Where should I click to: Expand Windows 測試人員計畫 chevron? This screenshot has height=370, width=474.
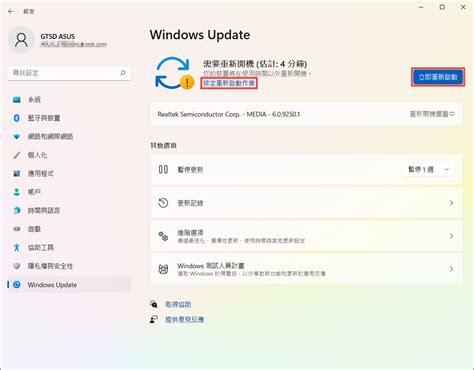coord(451,269)
